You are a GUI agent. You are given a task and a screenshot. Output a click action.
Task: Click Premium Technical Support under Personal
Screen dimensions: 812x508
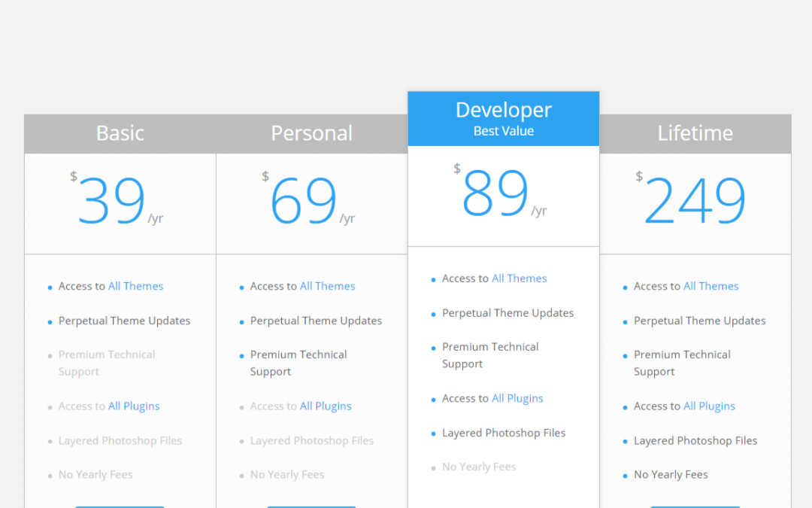pos(298,363)
